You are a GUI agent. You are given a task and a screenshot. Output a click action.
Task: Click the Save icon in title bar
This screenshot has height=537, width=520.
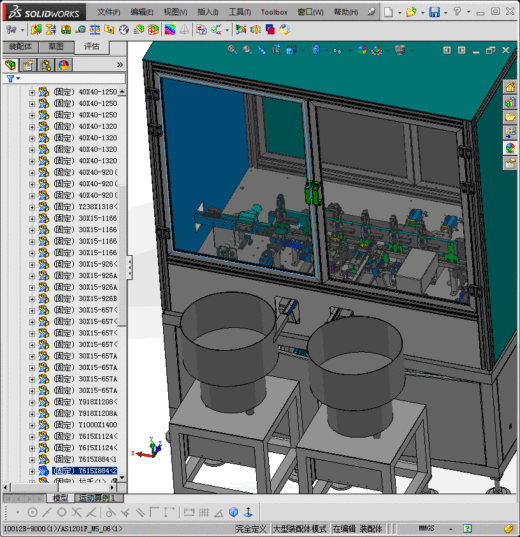(x=434, y=12)
